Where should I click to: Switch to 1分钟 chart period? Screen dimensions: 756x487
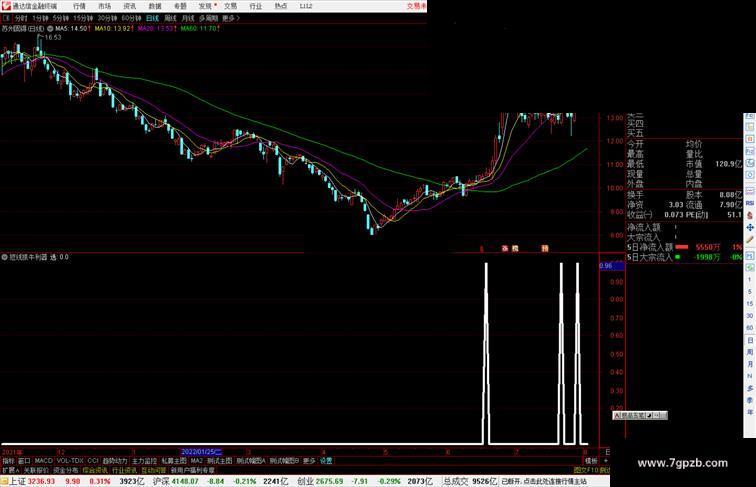40,18
